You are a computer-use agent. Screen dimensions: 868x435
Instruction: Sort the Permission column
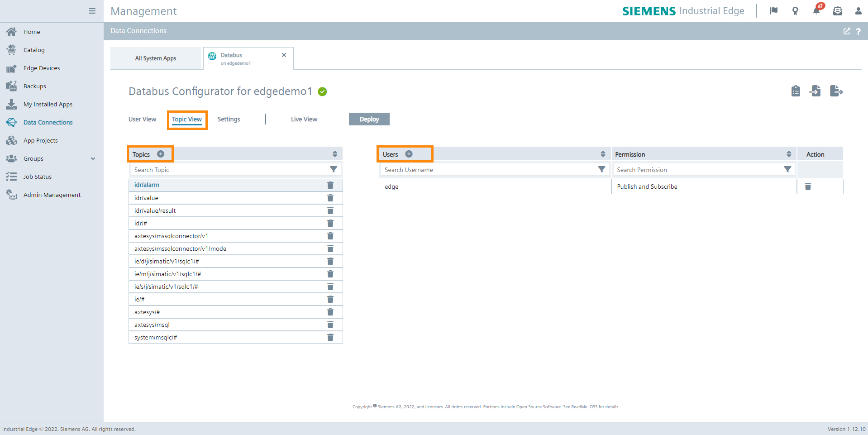point(789,154)
